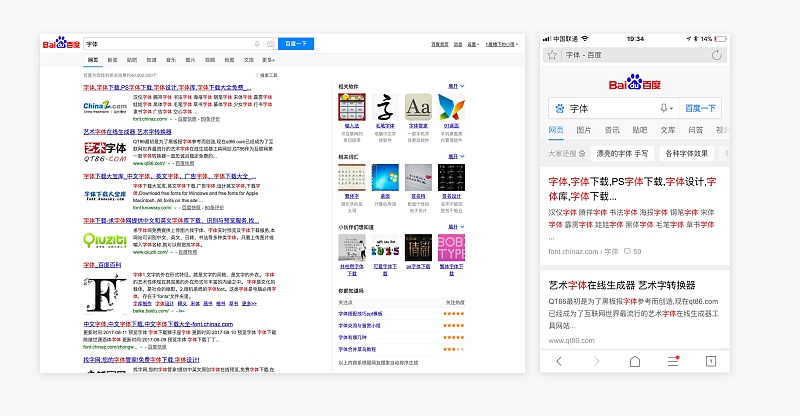Open the 签名设计 black thumbnail

point(452,178)
